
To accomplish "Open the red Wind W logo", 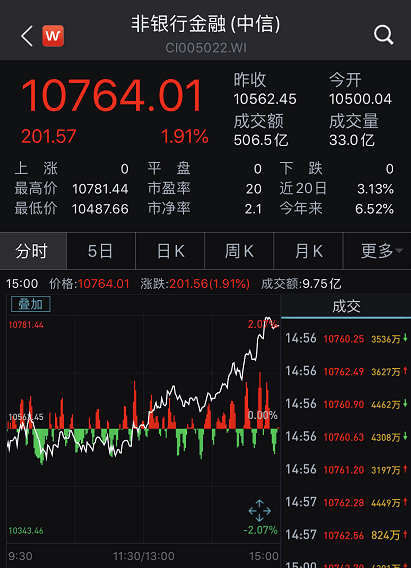I will point(53,36).
